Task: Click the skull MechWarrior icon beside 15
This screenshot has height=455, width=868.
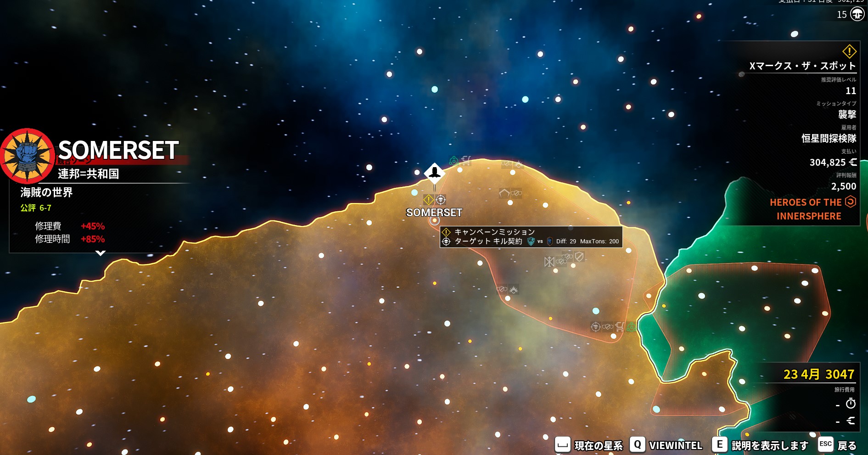Action: tap(857, 14)
